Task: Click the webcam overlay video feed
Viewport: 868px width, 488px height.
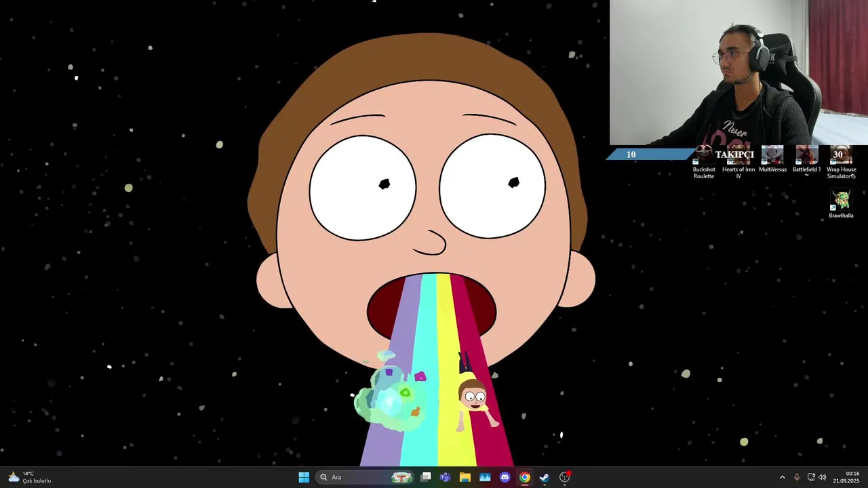Action: tap(738, 73)
